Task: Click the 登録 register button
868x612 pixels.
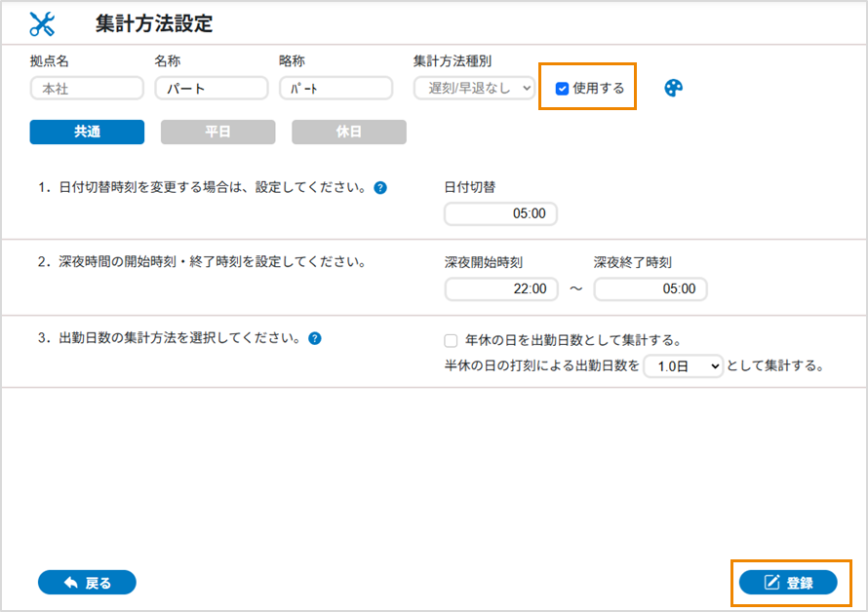Action: tap(788, 583)
